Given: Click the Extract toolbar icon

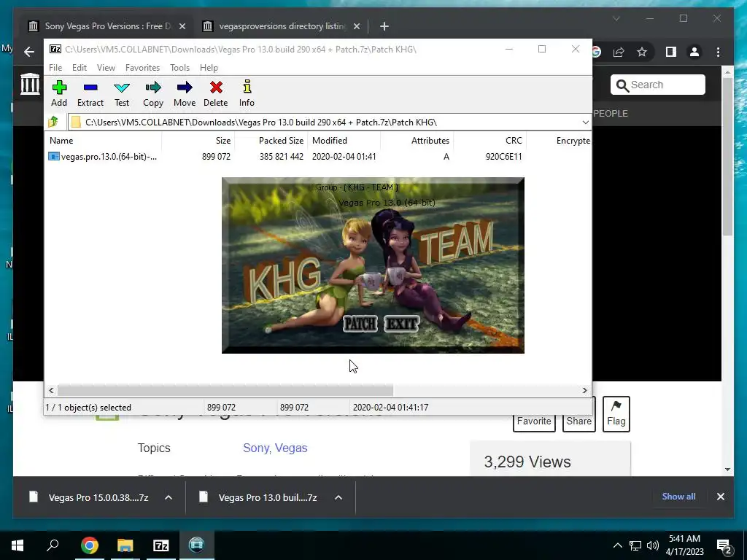Looking at the screenshot, I should point(90,93).
